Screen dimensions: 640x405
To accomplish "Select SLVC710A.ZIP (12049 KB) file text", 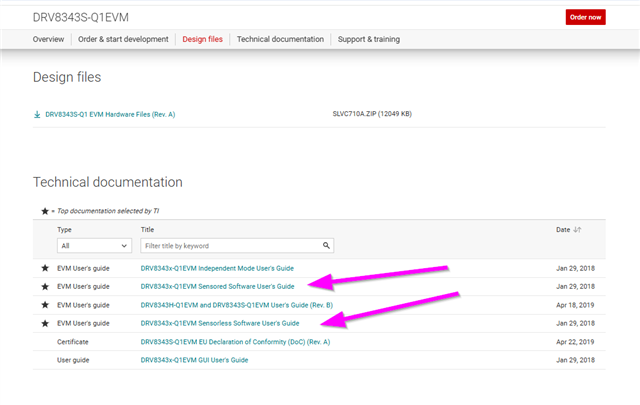I will pyautogui.click(x=372, y=114).
